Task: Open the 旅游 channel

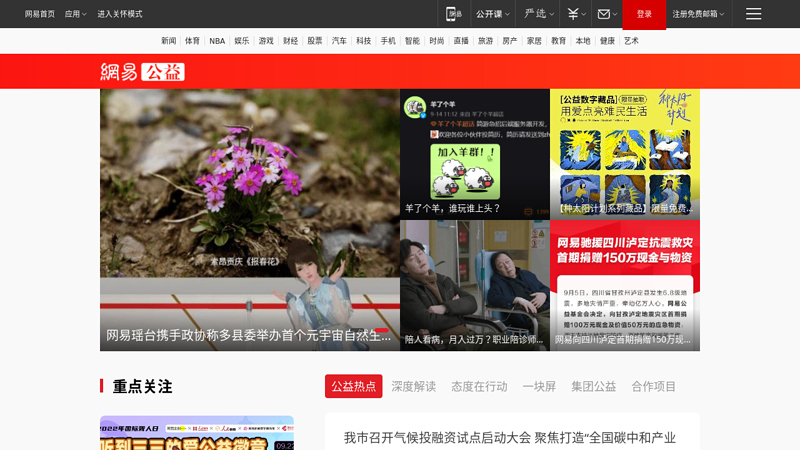Action: 485,41
